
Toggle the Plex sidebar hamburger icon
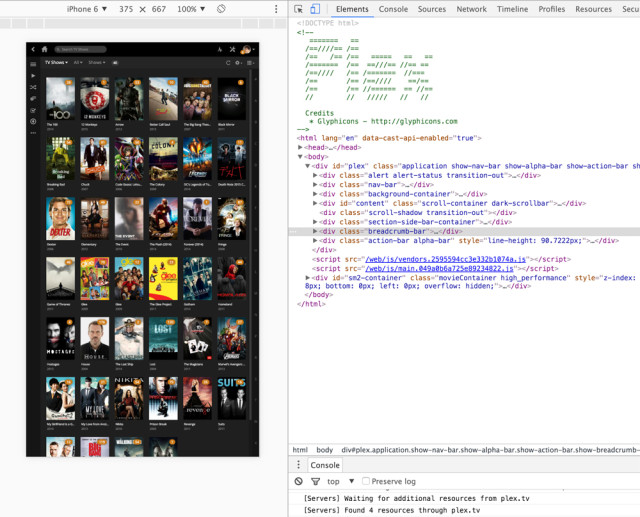coord(33,64)
